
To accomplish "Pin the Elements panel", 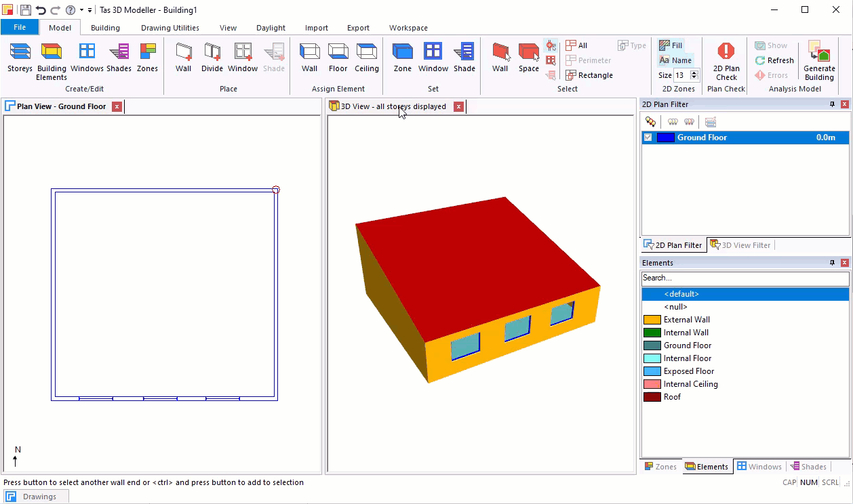I will coord(832,263).
